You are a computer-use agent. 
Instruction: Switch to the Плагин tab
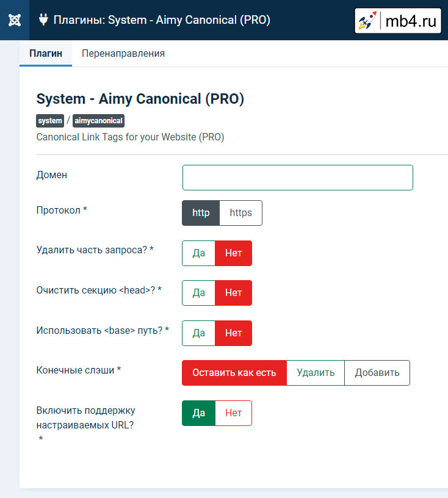(46, 53)
